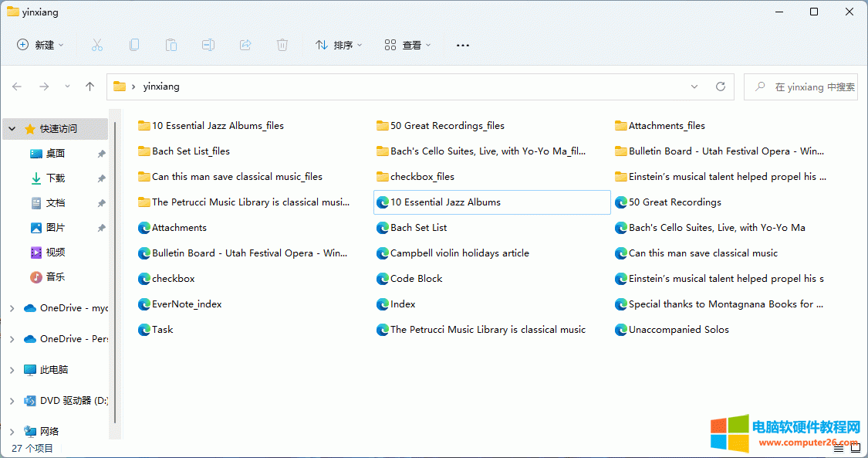
Task: Click the Rename icon in toolbar
Action: 208,45
